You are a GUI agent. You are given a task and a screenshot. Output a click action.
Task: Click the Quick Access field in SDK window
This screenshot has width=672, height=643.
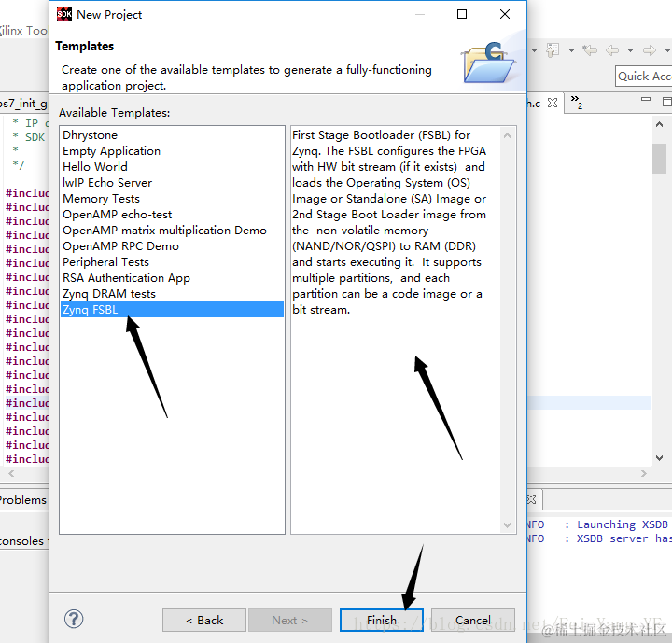643,77
